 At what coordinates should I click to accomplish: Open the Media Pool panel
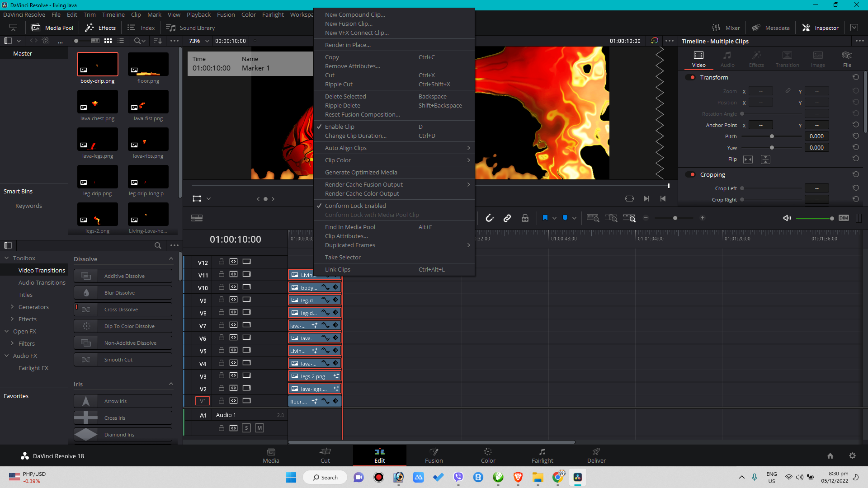pyautogui.click(x=52, y=28)
